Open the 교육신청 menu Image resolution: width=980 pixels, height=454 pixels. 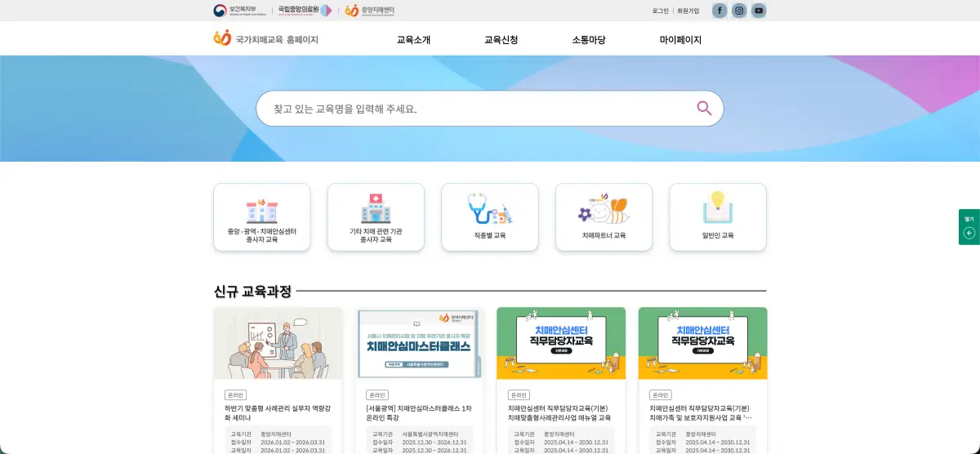pyautogui.click(x=501, y=39)
